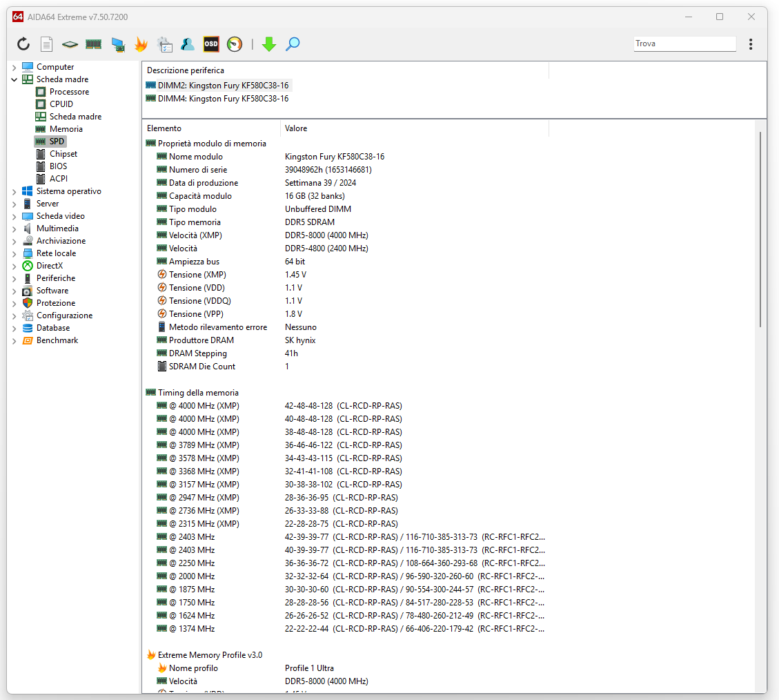779x700 pixels.
Task: Expand the Rete locale node
Action: [14, 253]
